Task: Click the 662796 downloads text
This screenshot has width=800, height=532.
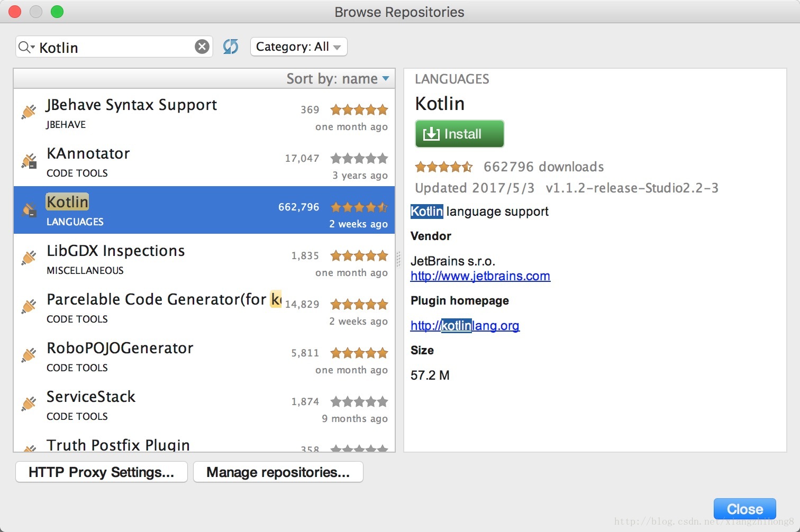Action: (x=543, y=167)
